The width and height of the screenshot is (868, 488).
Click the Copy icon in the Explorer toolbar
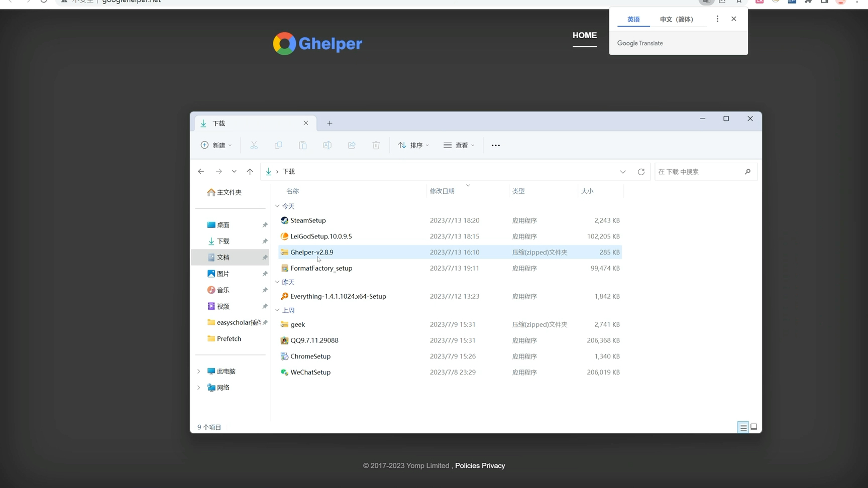[x=278, y=145]
